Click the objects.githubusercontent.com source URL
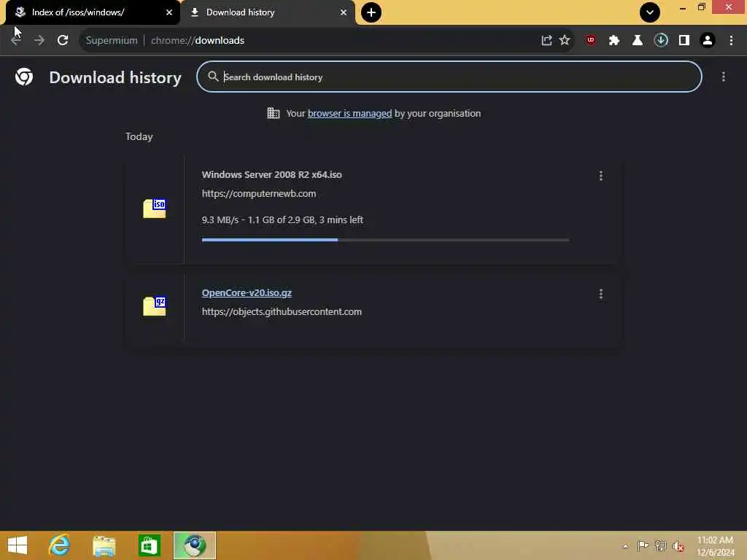Image resolution: width=747 pixels, height=560 pixels. (282, 312)
